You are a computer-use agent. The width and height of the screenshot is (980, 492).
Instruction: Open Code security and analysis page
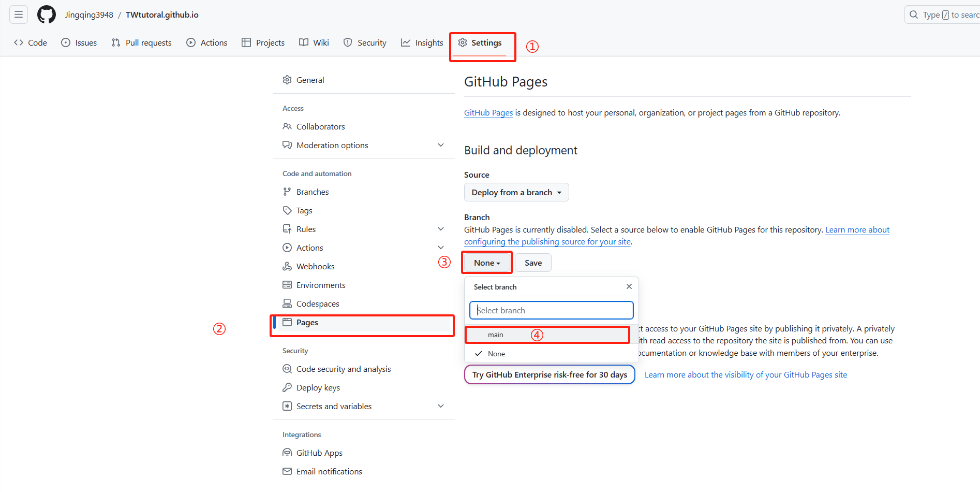(x=344, y=369)
